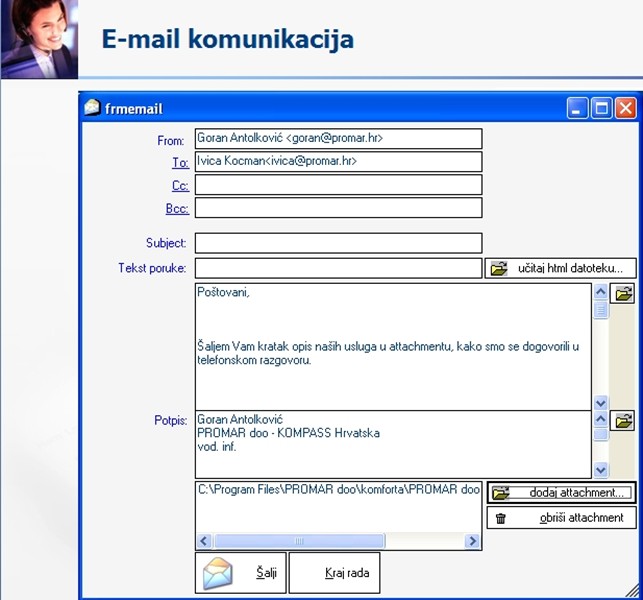This screenshot has width=643, height=600.
Task: Click message body vertical scrollbar thumb
Action: tap(601, 309)
